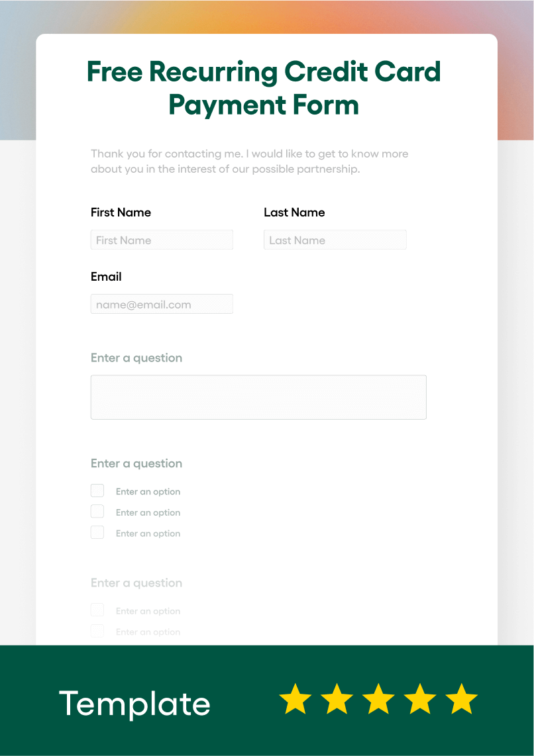Check the first option under second question
The image size is (534, 756).
[97, 491]
